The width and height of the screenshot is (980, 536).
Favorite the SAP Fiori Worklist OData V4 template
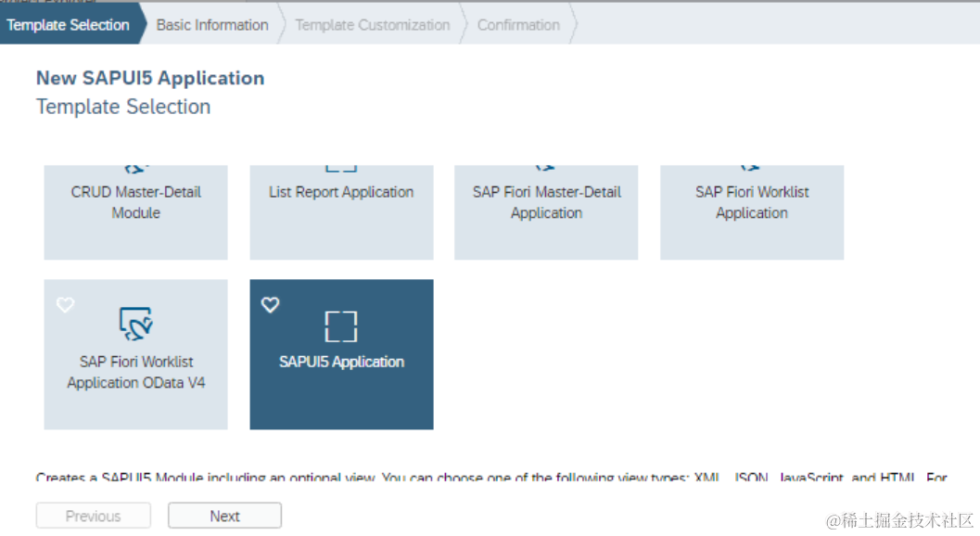pyautogui.click(x=65, y=304)
